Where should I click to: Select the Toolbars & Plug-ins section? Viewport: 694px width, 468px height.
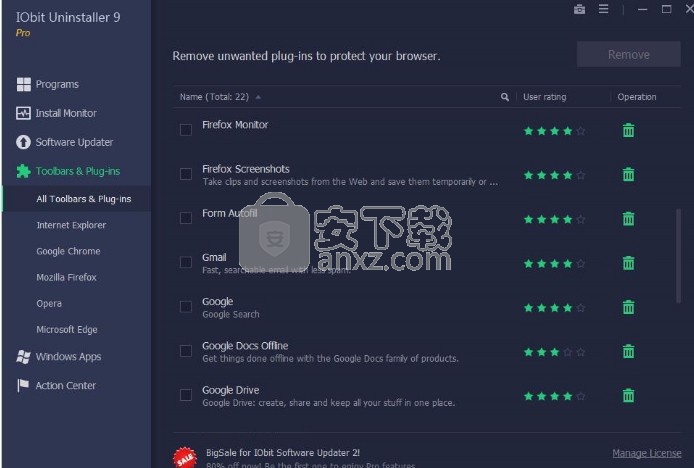[76, 171]
